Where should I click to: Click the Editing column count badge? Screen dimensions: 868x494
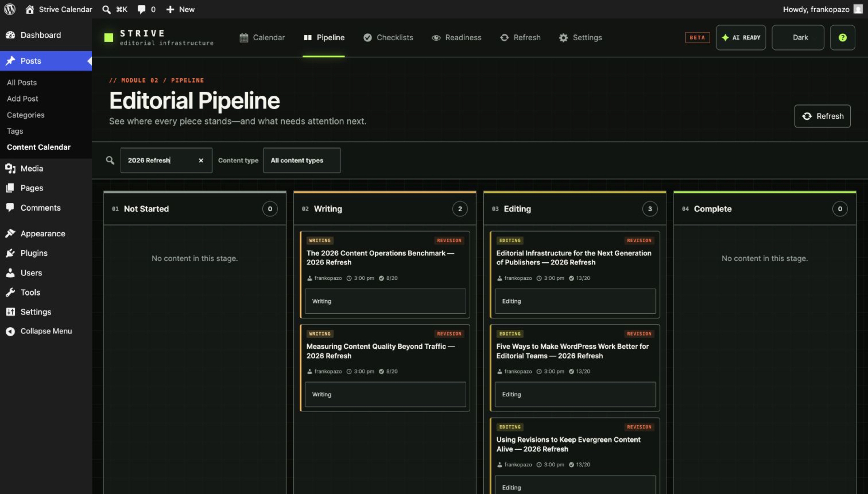pos(650,209)
